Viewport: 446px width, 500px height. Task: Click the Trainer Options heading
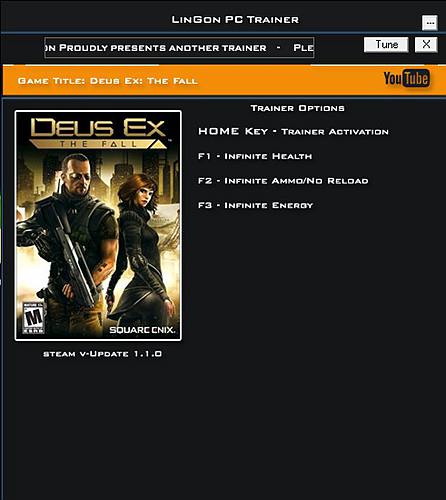pyautogui.click(x=297, y=108)
